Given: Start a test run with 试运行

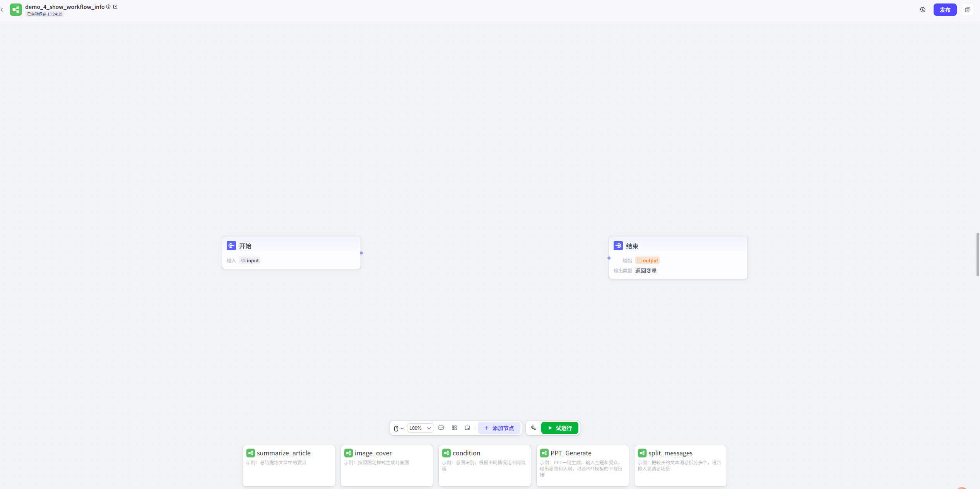Looking at the screenshot, I should click(x=559, y=428).
